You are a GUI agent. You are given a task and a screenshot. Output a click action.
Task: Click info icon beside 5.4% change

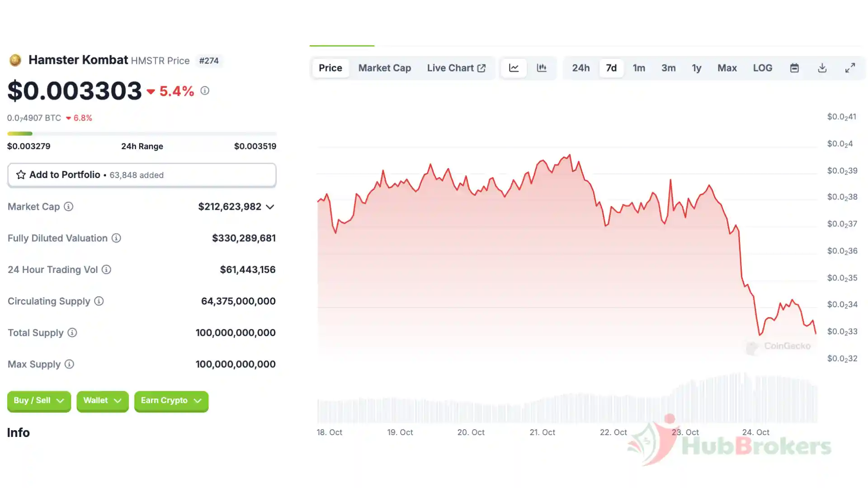[x=205, y=91]
